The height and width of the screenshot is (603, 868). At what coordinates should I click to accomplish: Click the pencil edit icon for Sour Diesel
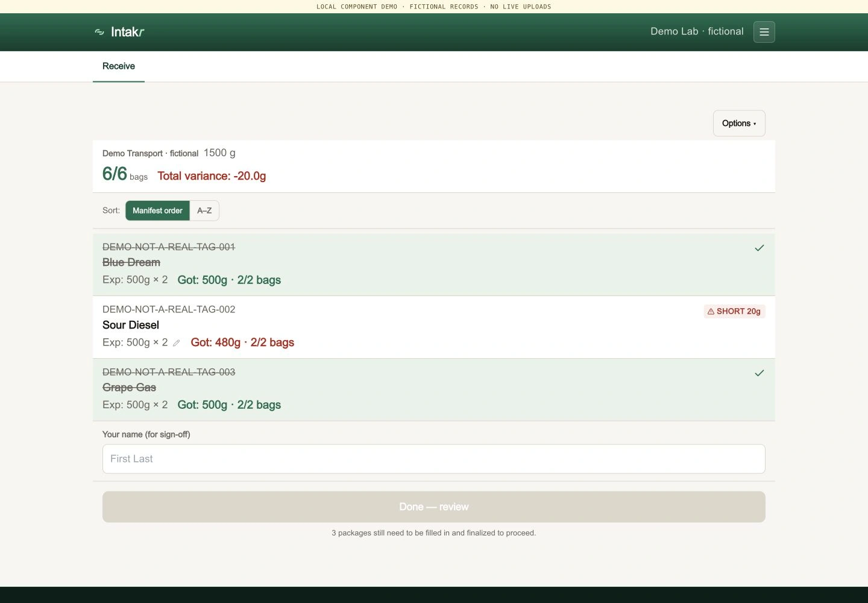(177, 343)
